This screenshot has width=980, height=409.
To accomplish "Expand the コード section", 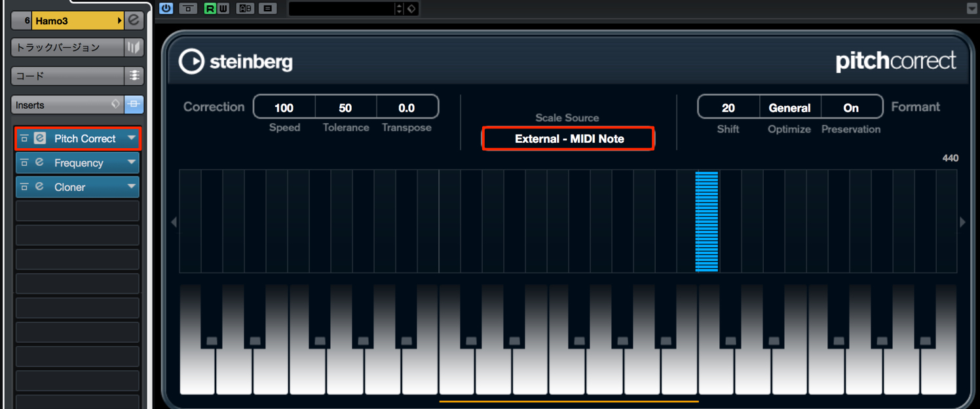I will pyautogui.click(x=67, y=76).
